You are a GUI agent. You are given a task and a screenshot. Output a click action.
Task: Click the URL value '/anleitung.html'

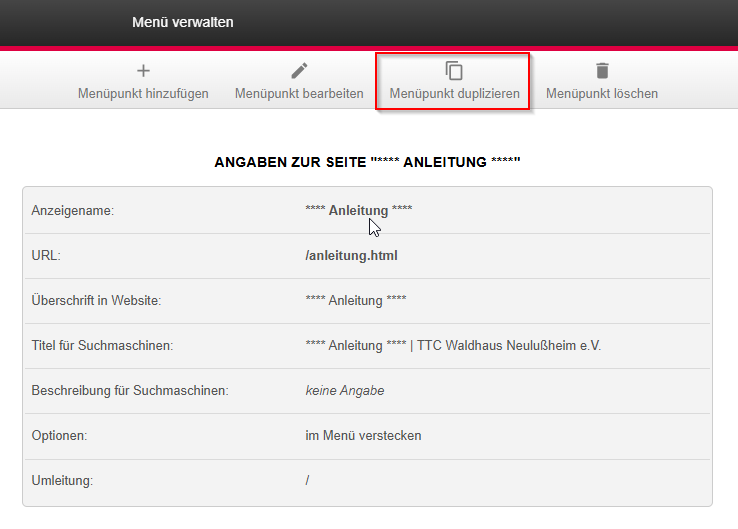point(351,255)
